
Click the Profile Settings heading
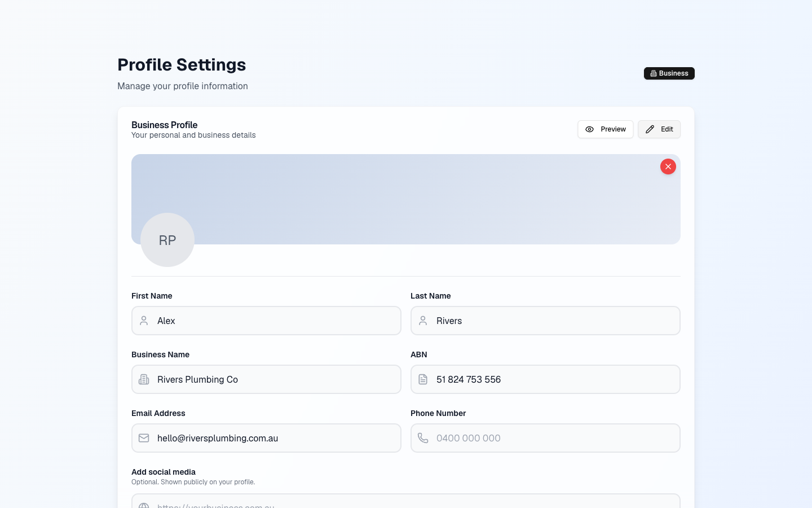182,64
